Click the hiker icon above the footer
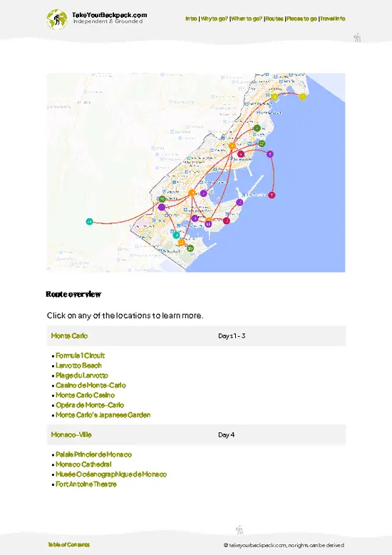The image size is (392, 555). tap(239, 529)
